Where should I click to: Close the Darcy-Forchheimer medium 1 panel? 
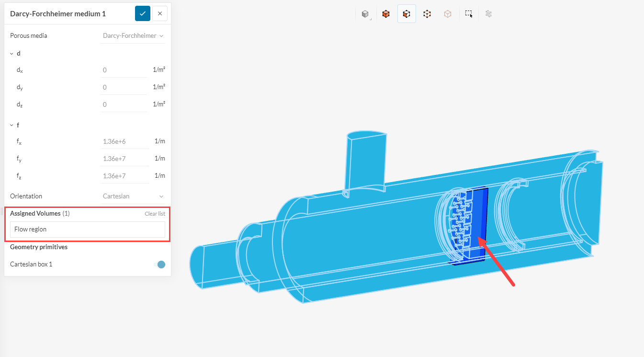pyautogui.click(x=159, y=13)
